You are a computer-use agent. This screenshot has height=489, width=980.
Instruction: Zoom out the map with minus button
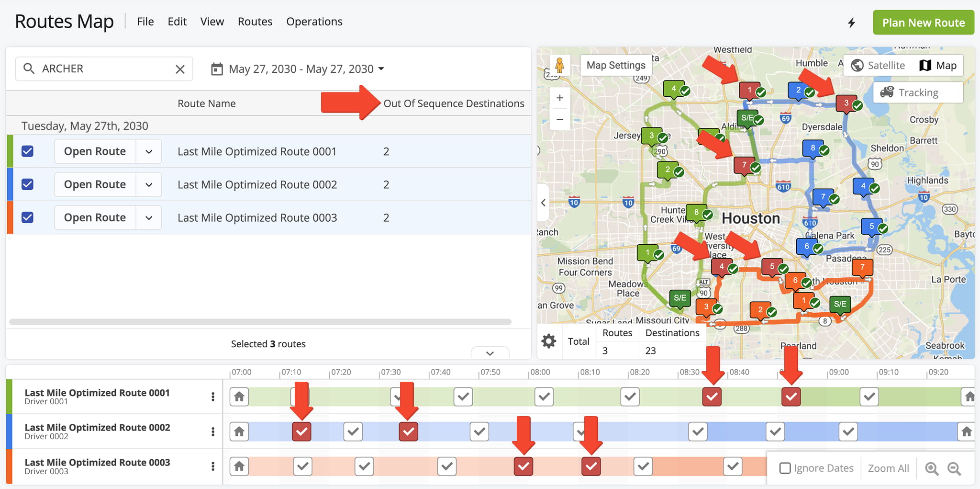tap(559, 119)
